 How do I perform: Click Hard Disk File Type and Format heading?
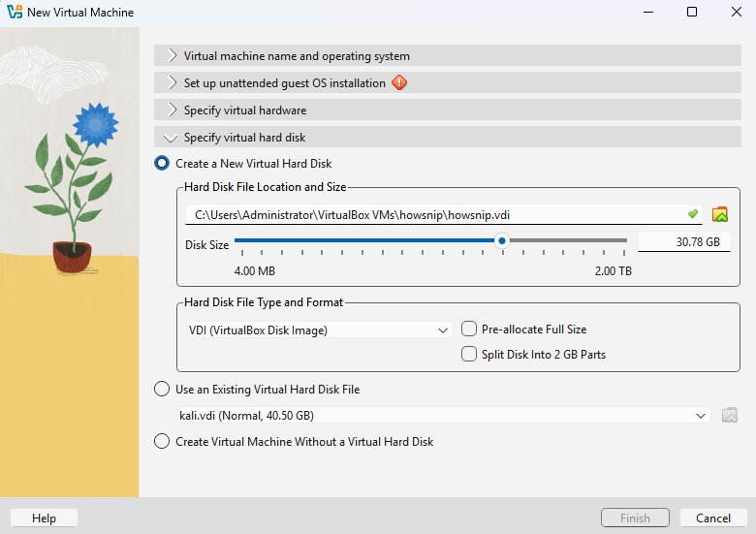click(x=264, y=302)
